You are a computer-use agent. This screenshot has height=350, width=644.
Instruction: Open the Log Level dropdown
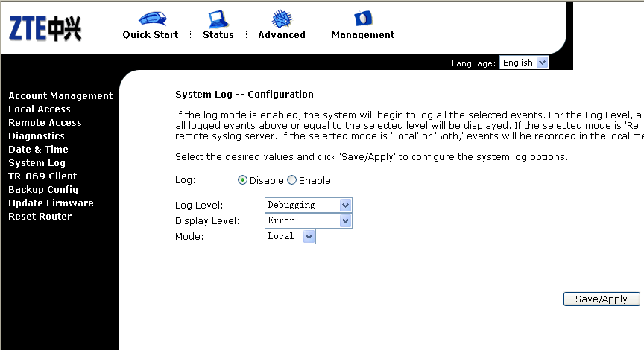pyautogui.click(x=309, y=205)
